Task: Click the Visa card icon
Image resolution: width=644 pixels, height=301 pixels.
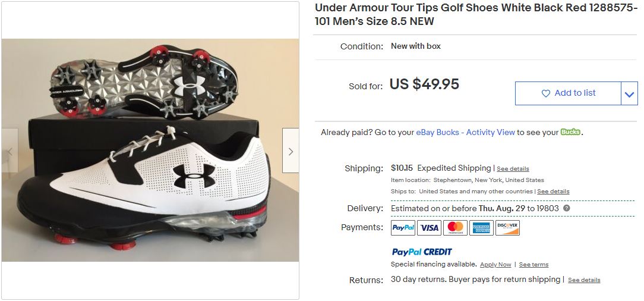Action: pos(429,228)
